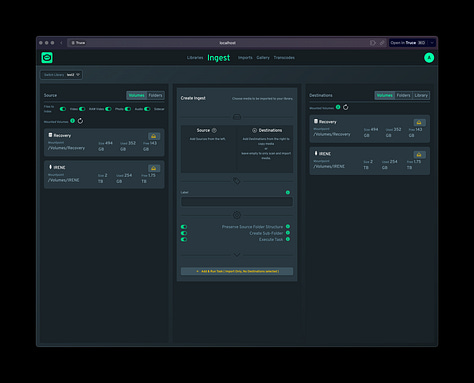Click the icon beside Destinations heading in Create Ingest
The height and width of the screenshot is (383, 474).
click(254, 130)
